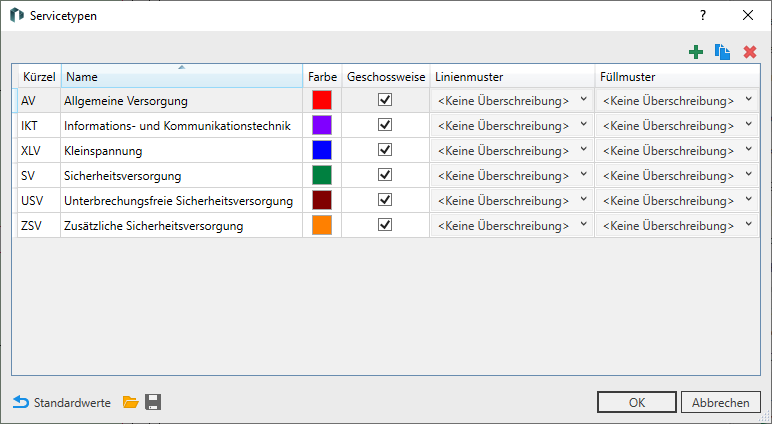Change the blue color swatch for XLV
Image resolution: width=772 pixels, height=424 pixels.
[x=322, y=150]
